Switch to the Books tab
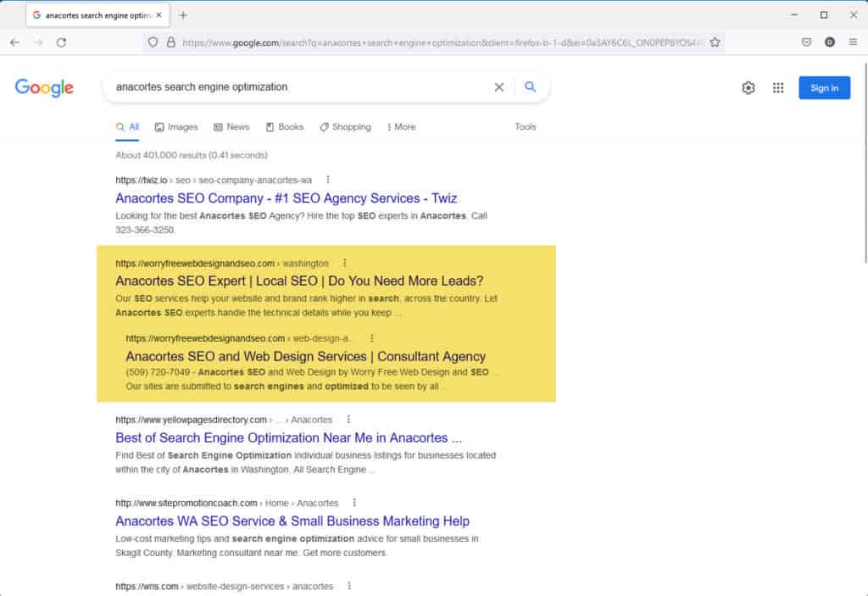 pos(285,127)
